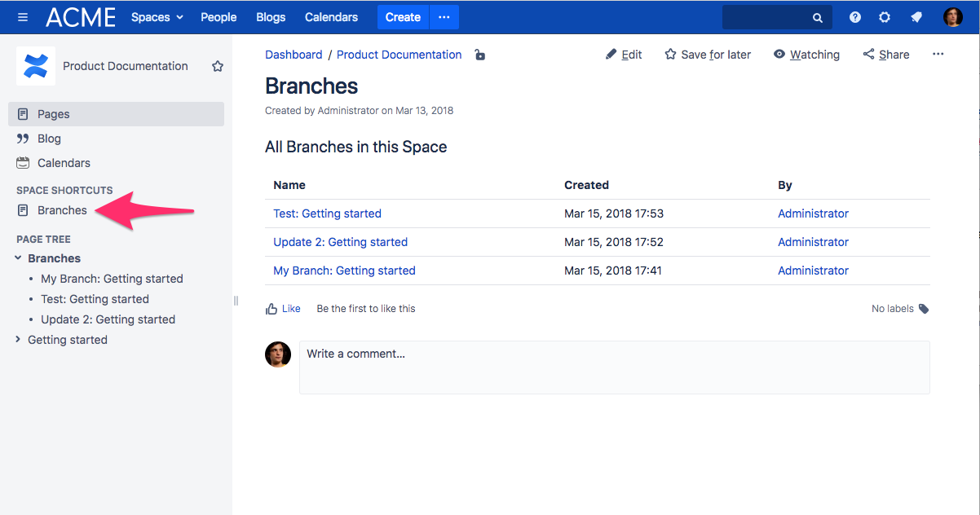Open Product Documentation sidebar title

(126, 66)
